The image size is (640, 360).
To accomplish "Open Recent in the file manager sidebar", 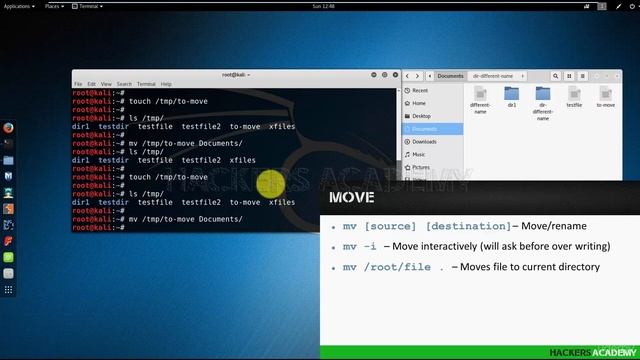I will pos(433,91).
